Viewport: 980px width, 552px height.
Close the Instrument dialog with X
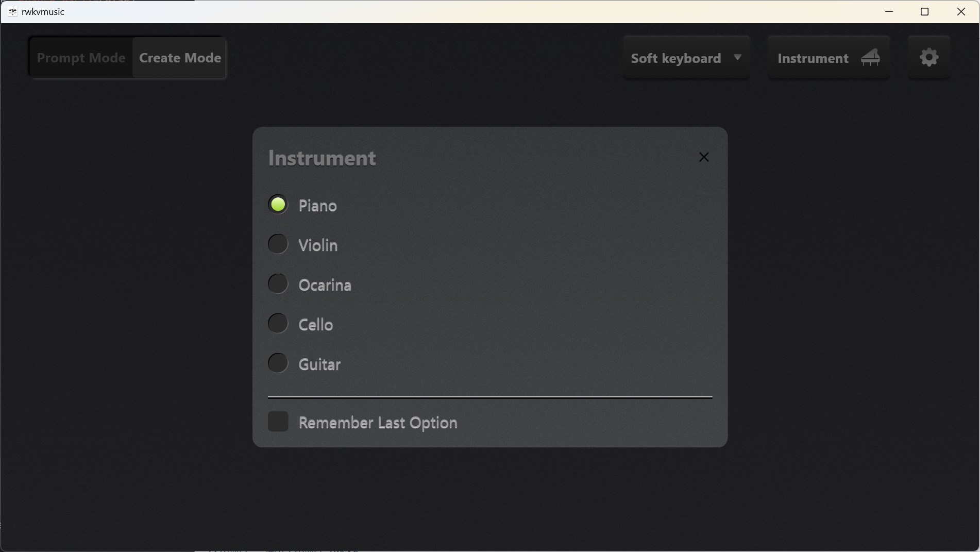704,157
